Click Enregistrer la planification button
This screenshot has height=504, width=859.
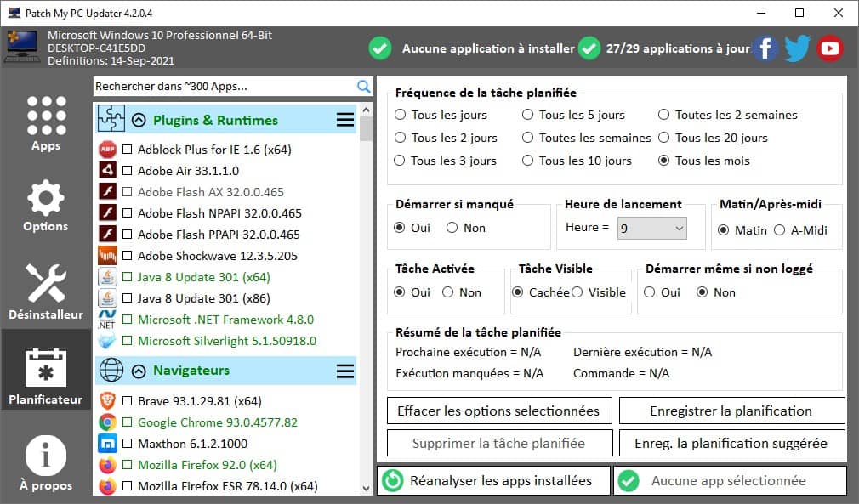pyautogui.click(x=732, y=411)
